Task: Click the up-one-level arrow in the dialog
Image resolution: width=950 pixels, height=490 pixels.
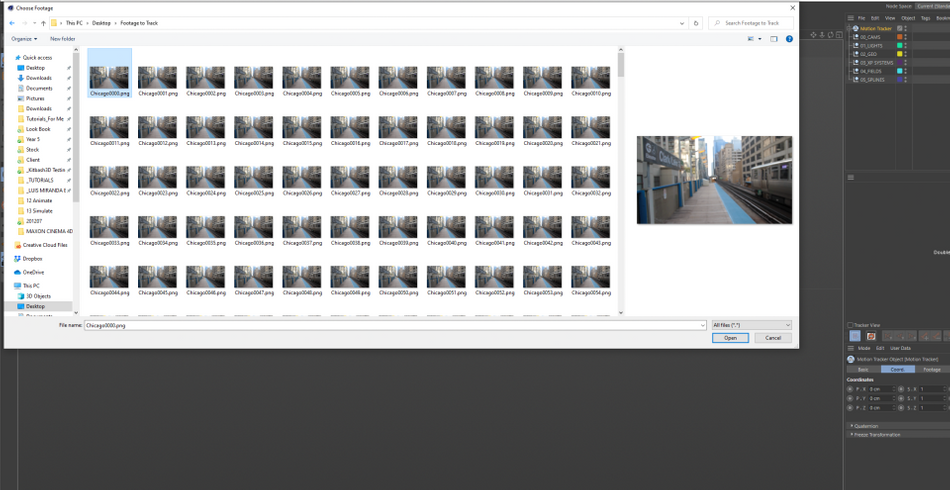Action: (x=43, y=23)
